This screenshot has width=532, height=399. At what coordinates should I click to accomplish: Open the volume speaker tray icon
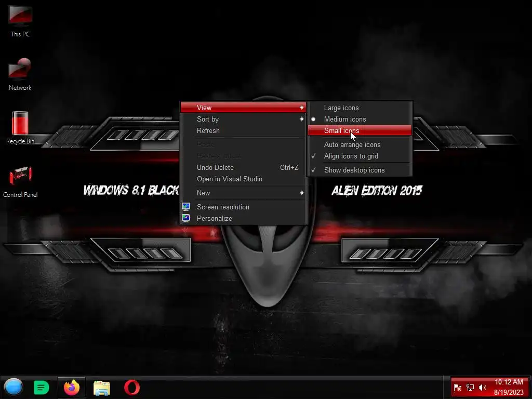pos(482,388)
